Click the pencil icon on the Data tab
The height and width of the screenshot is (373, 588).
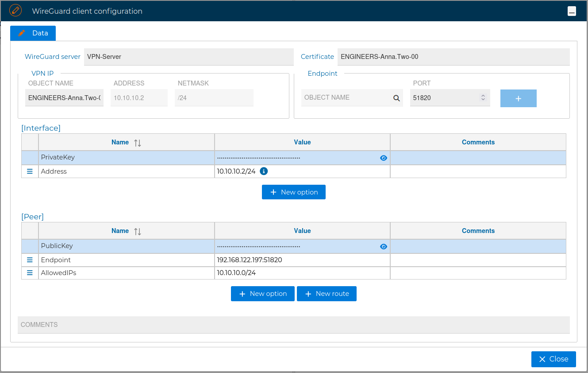tap(21, 33)
